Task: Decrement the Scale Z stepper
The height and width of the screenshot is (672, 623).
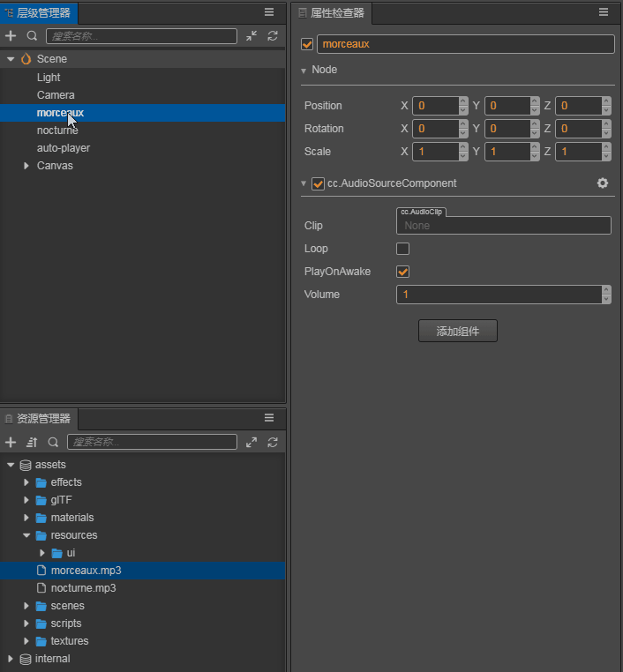Action: [x=606, y=156]
